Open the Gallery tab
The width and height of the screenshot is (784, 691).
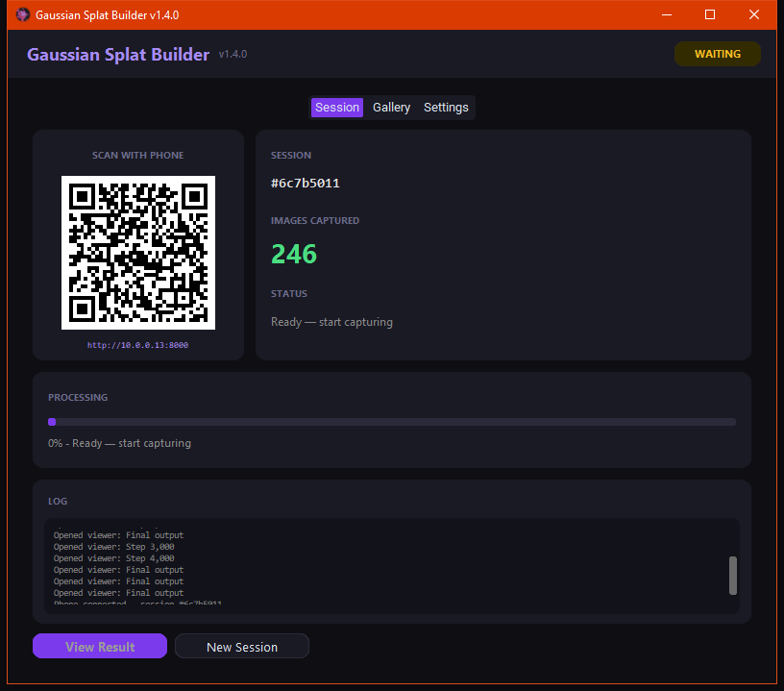(391, 108)
